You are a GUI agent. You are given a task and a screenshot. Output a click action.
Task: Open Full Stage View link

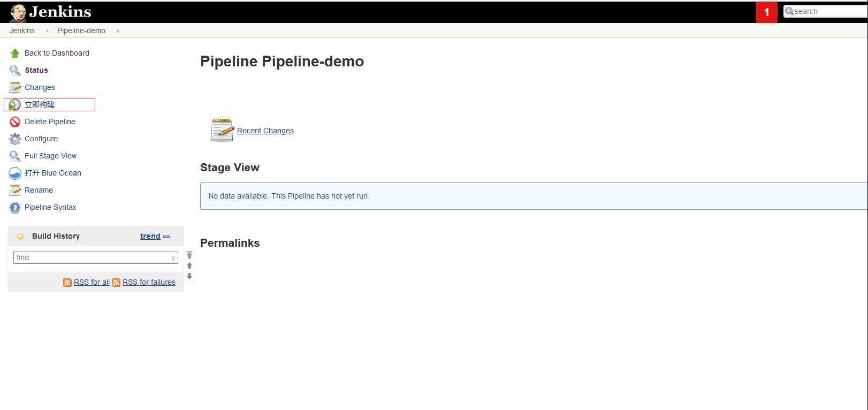[50, 156]
